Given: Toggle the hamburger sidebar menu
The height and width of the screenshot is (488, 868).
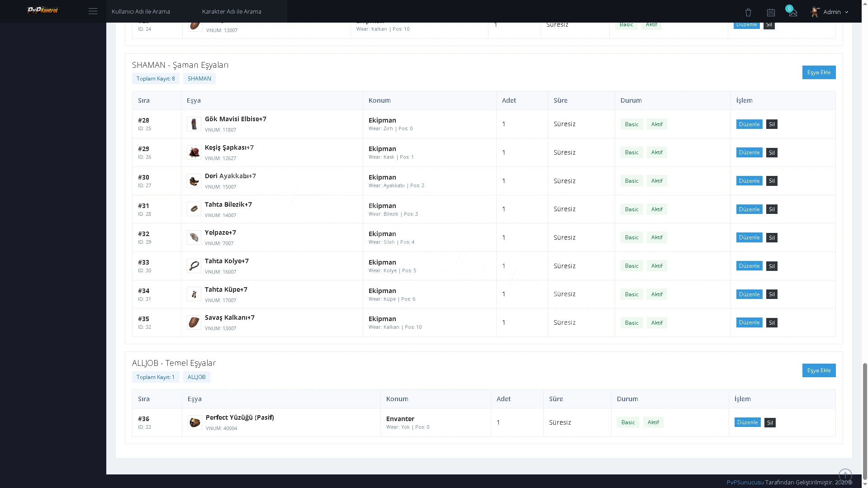Looking at the screenshot, I should pyautogui.click(x=93, y=11).
